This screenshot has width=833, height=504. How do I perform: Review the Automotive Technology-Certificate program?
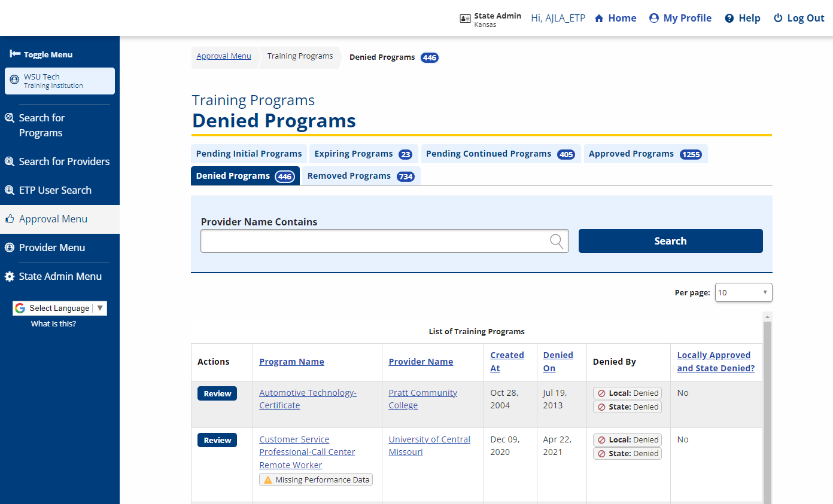click(x=217, y=393)
